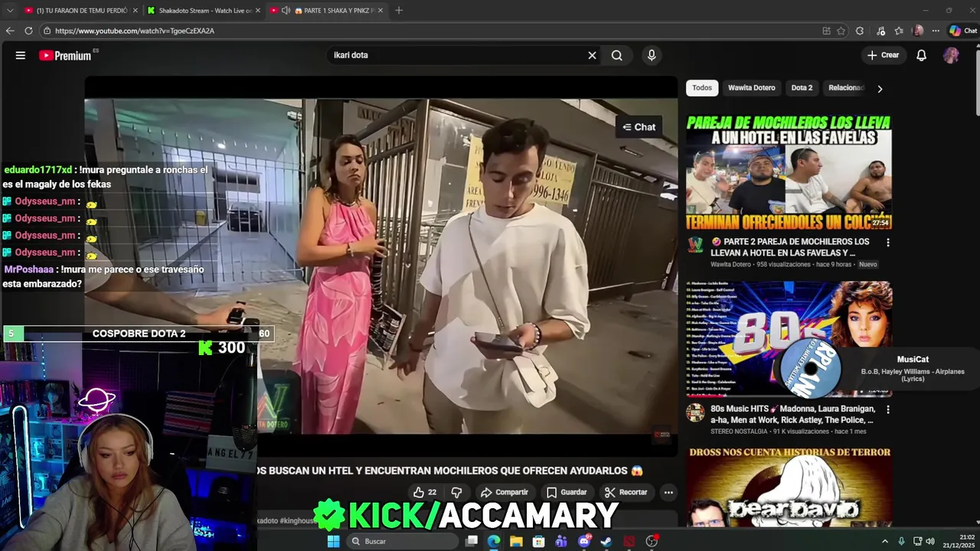Start voice search with the microphone
This screenshot has width=980, height=551.
(652, 55)
